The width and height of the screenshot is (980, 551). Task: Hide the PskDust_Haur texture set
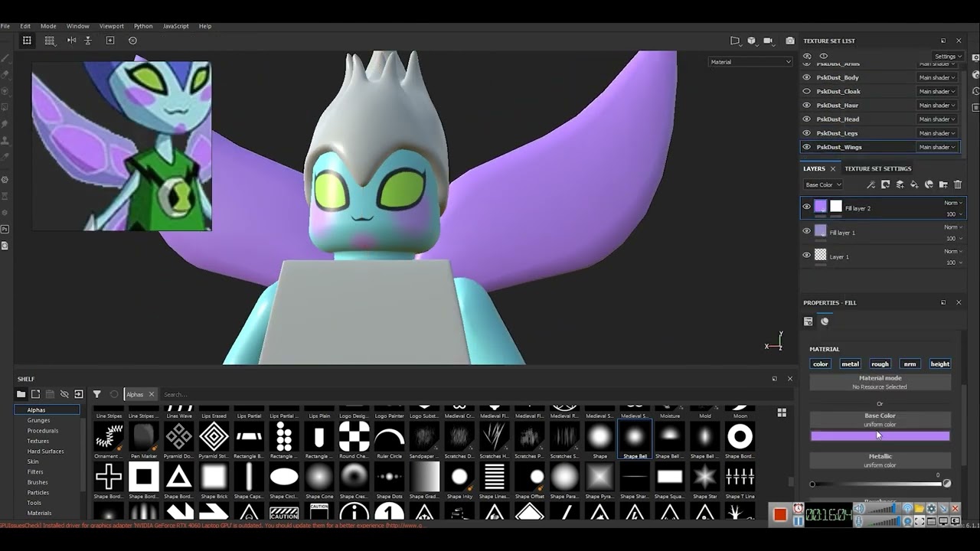806,105
